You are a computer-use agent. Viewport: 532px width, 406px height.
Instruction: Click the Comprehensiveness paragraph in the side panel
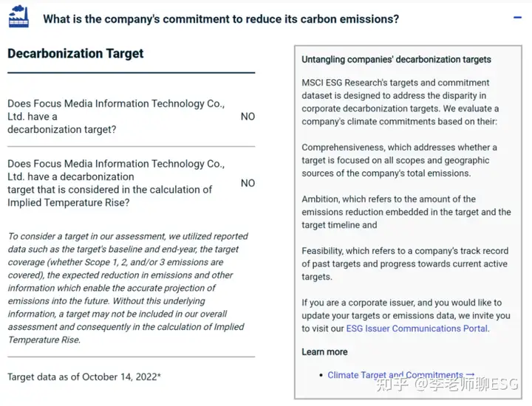pos(399,160)
